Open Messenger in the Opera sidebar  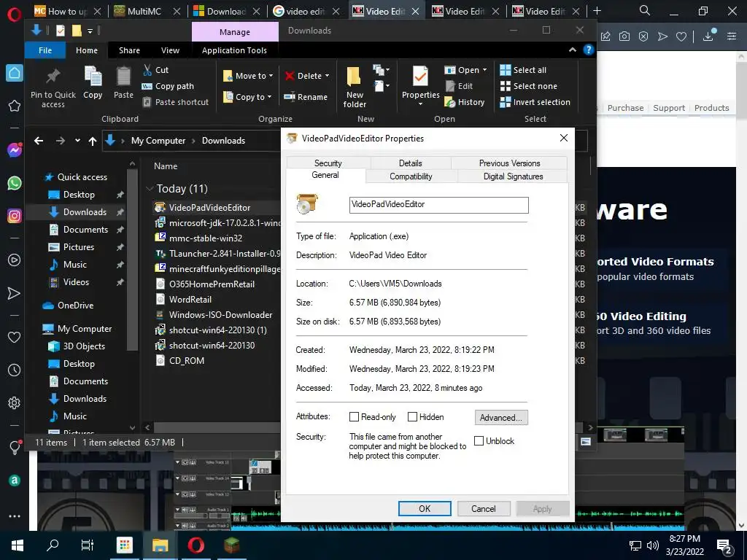[15, 150]
